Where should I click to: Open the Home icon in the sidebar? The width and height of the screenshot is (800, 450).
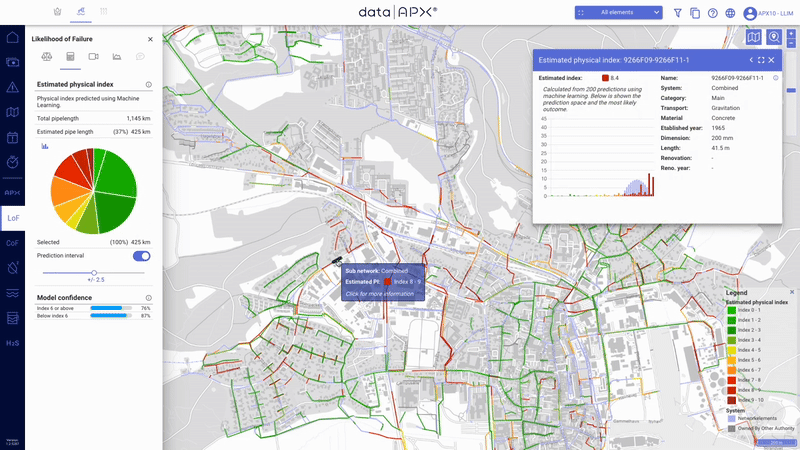click(12, 38)
